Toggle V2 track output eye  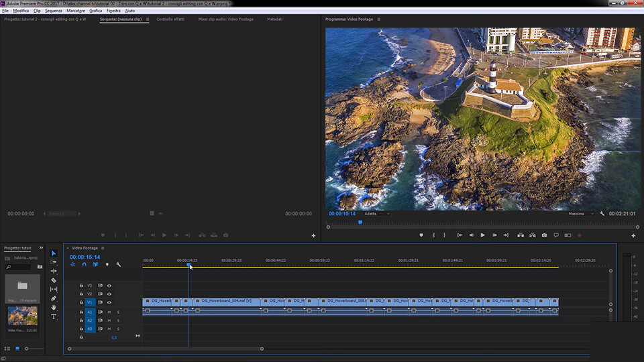coord(109,294)
